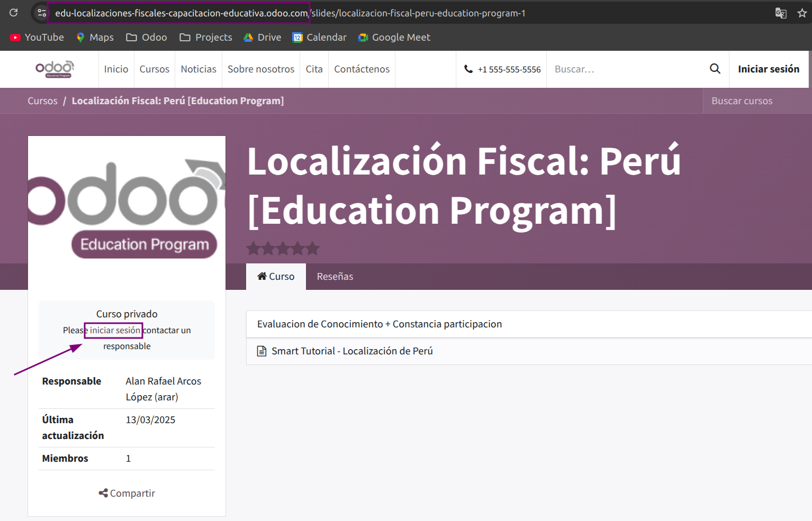Click the iniciar sesión link in Curso privado box
Image resolution: width=812 pixels, height=521 pixels.
point(115,331)
